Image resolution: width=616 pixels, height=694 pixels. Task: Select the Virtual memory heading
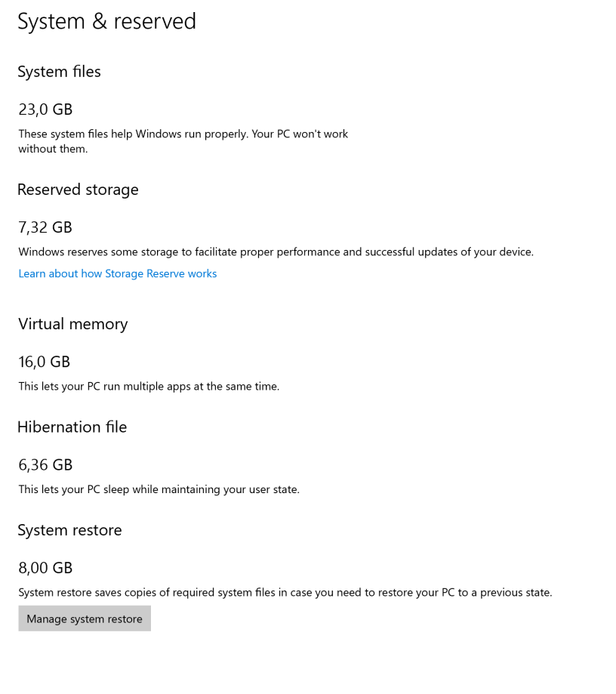pos(72,324)
